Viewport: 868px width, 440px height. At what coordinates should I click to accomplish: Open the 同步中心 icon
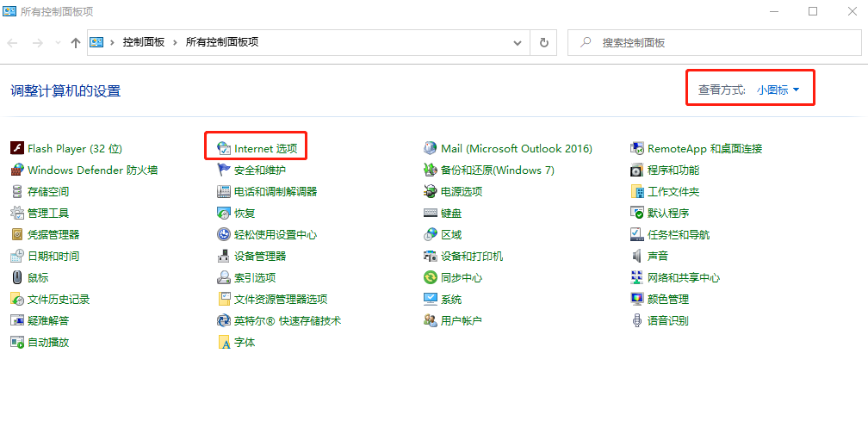tap(431, 277)
